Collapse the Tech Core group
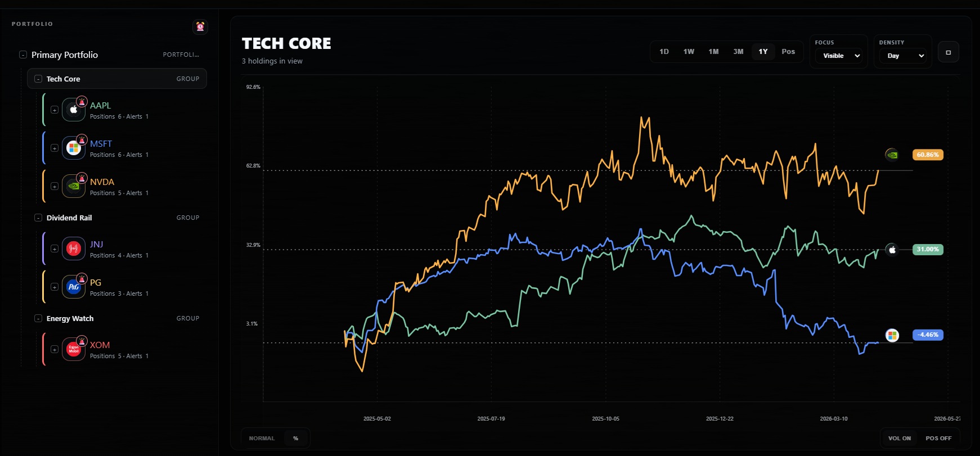Image resolution: width=980 pixels, height=456 pixels. click(38, 79)
